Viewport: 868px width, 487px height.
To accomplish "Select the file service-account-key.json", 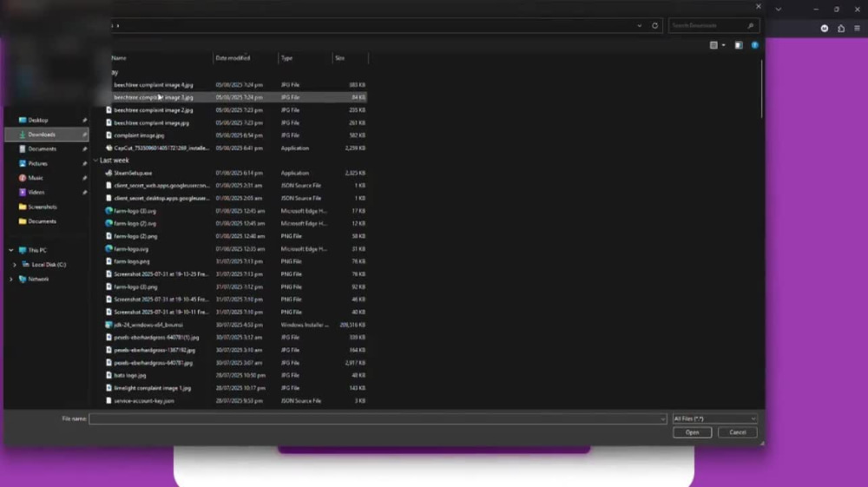I will [235, 401].
